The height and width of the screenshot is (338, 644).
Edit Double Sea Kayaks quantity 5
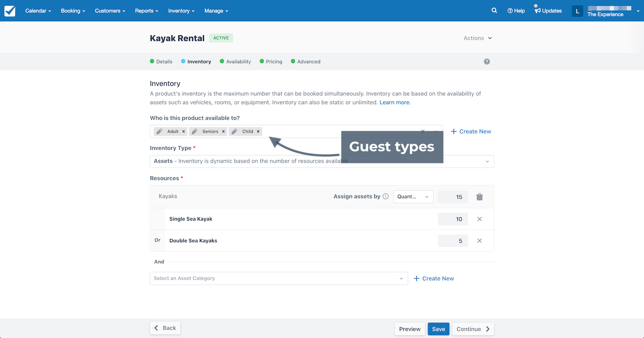coord(453,241)
